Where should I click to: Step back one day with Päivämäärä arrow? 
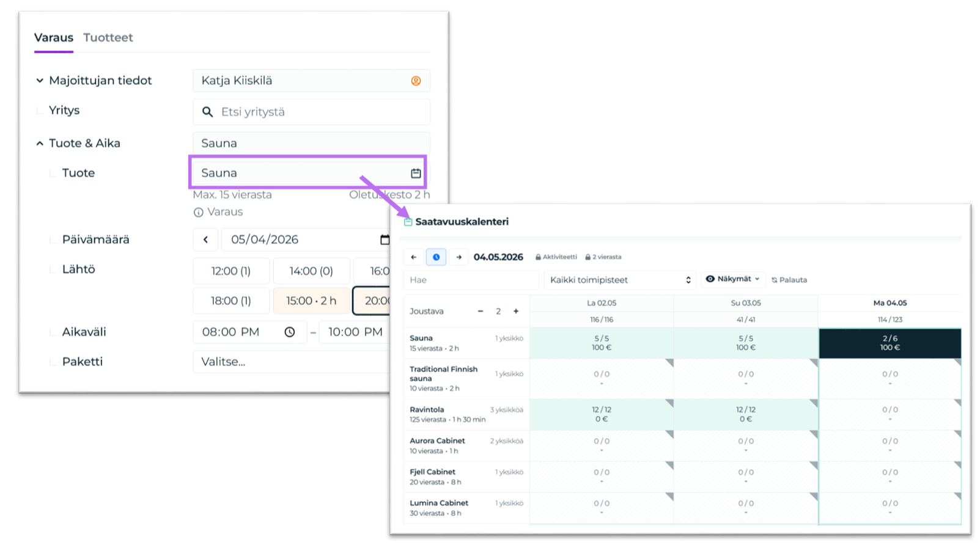coord(205,240)
